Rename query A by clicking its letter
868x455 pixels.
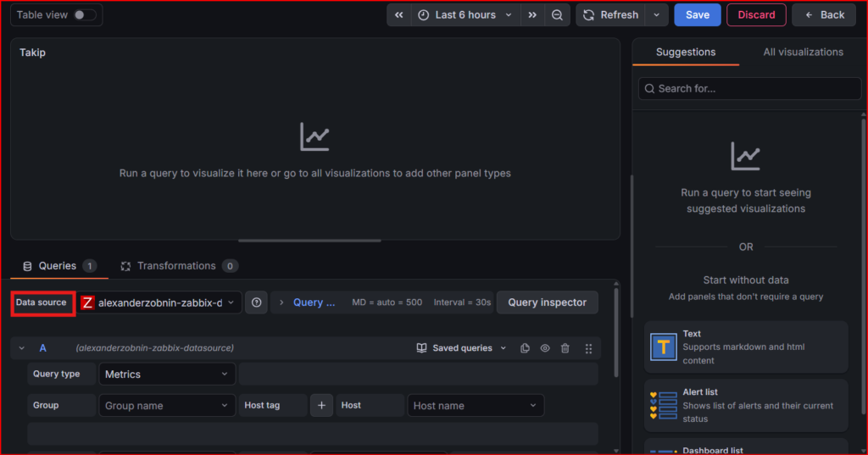pos(42,348)
